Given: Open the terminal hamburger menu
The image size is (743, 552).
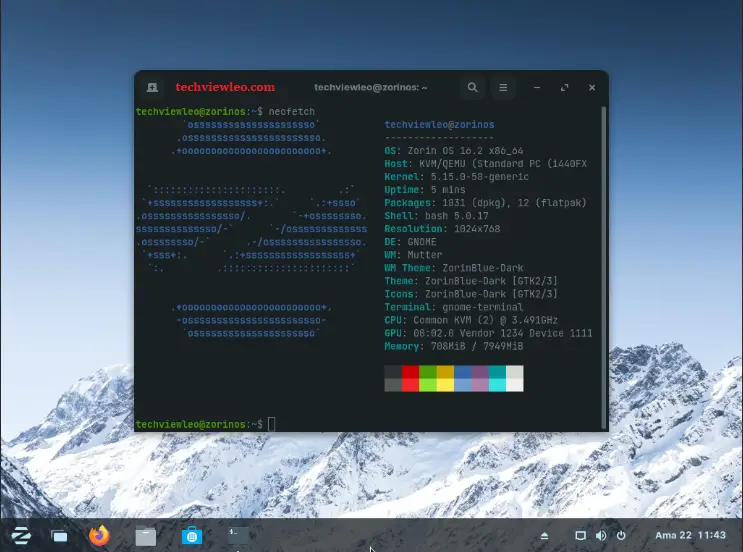Looking at the screenshot, I should (503, 88).
